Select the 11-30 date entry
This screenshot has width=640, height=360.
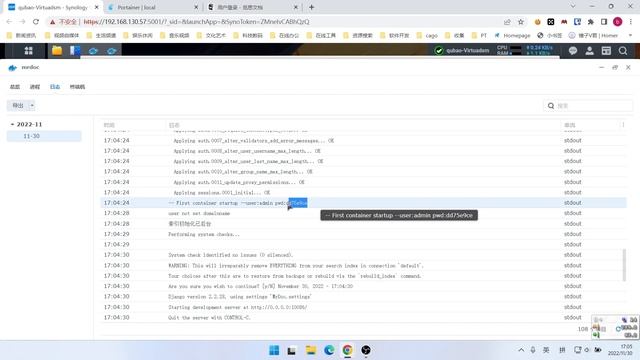point(44,136)
